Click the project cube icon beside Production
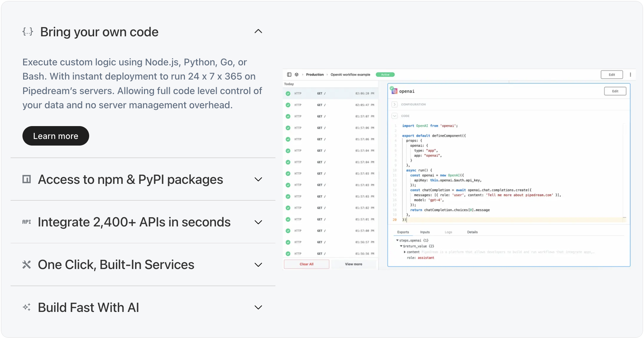 point(297,75)
